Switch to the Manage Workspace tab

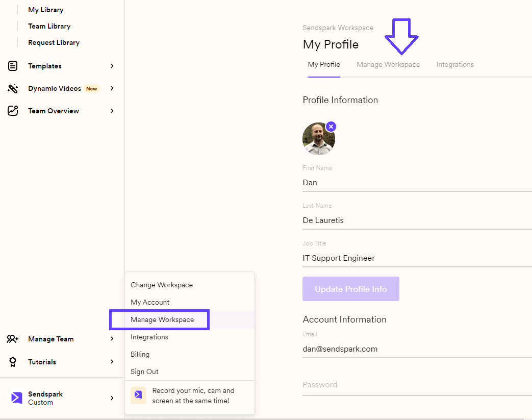(x=388, y=64)
